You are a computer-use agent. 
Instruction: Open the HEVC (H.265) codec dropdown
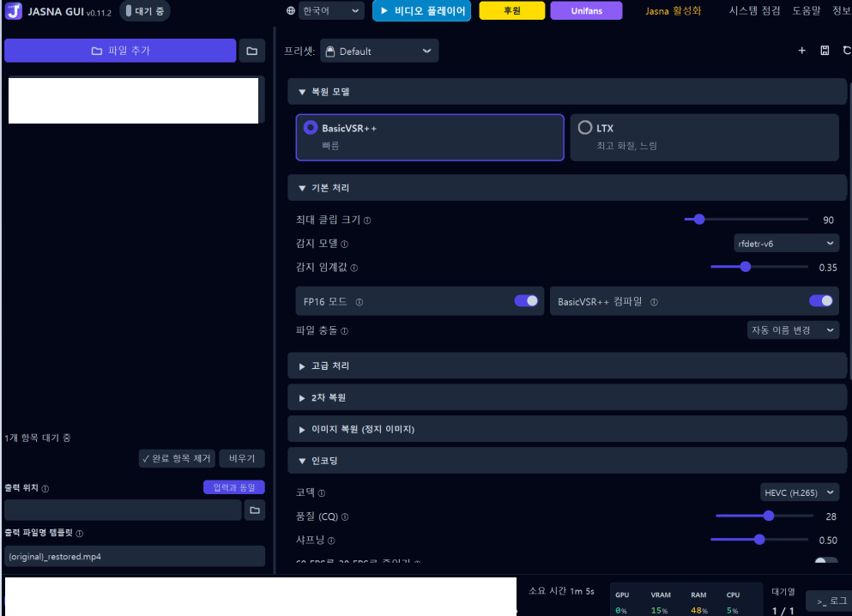800,492
